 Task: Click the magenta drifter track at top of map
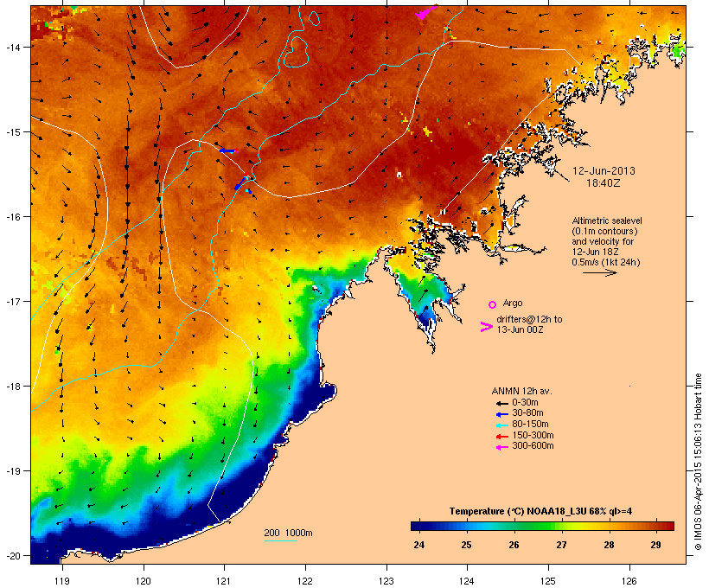tap(425, 13)
